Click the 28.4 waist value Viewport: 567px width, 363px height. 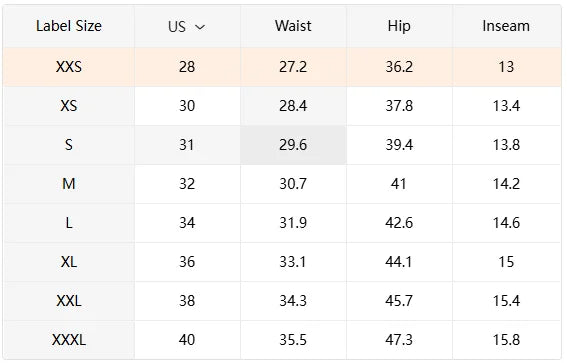293,106
